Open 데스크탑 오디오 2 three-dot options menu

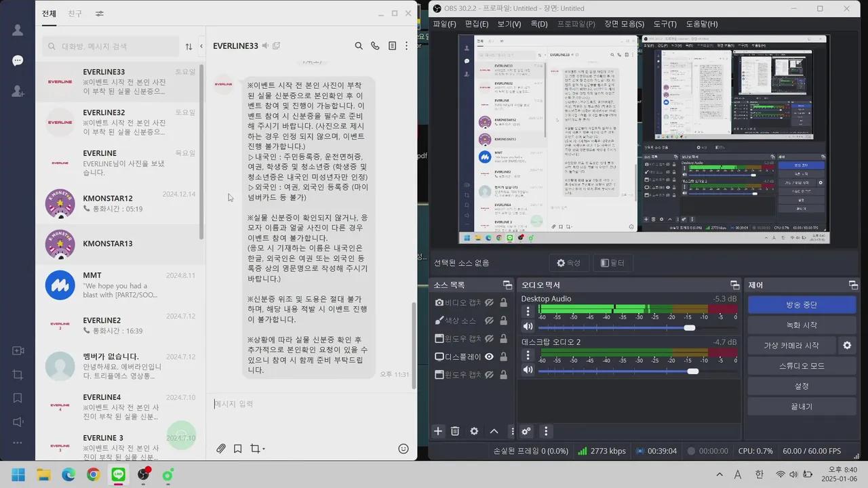(x=528, y=354)
